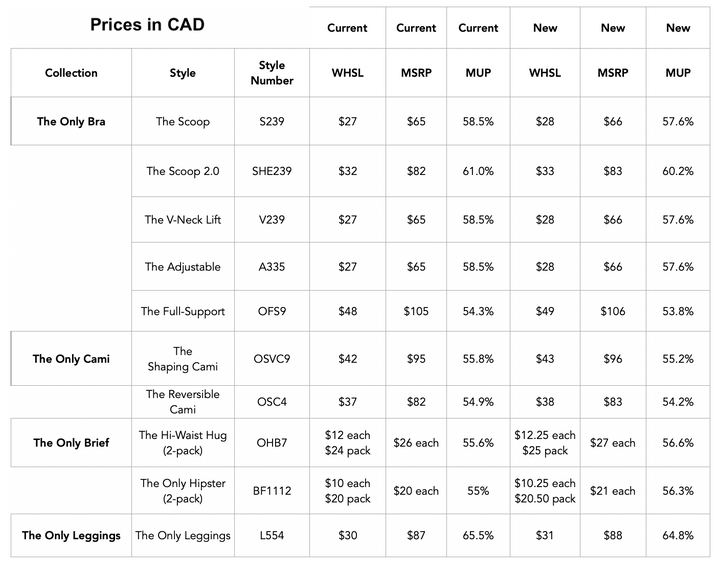Select the Collection column header
Image resolution: width=720 pixels, height=572 pixels.
(x=71, y=73)
